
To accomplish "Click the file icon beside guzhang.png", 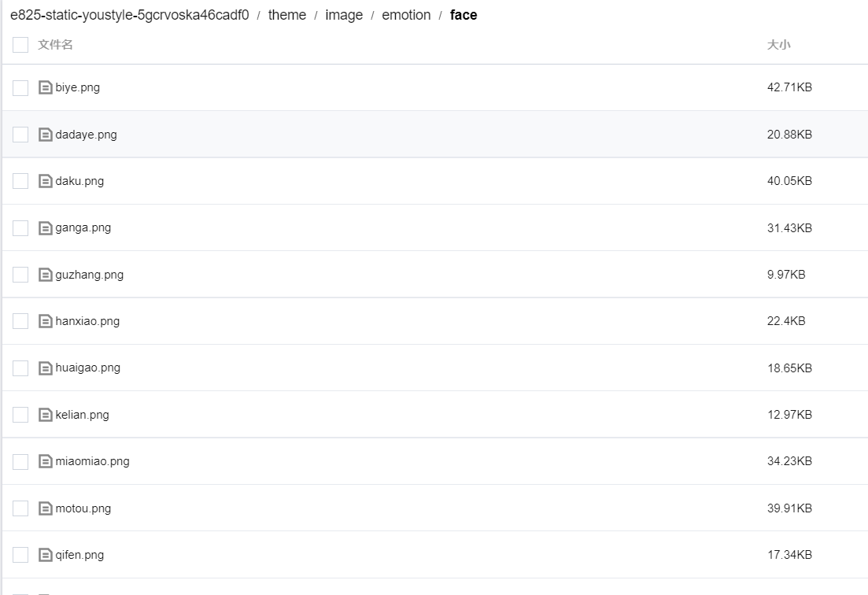I will (x=46, y=275).
